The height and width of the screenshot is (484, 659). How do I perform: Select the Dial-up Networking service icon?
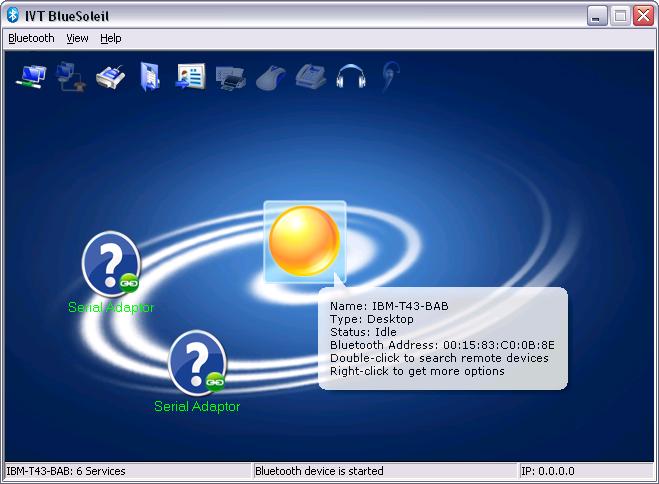69,76
